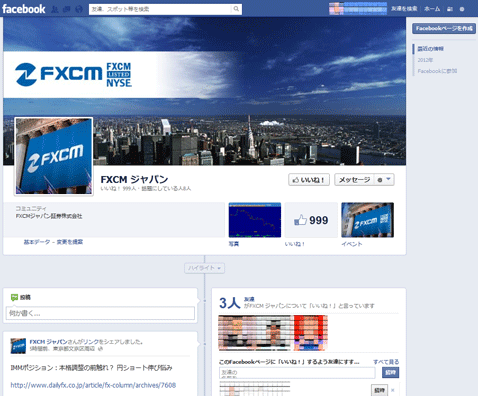Viewport: 478px width, 396px height.
Task: Click the See All link in invite section
Action: 386,362
